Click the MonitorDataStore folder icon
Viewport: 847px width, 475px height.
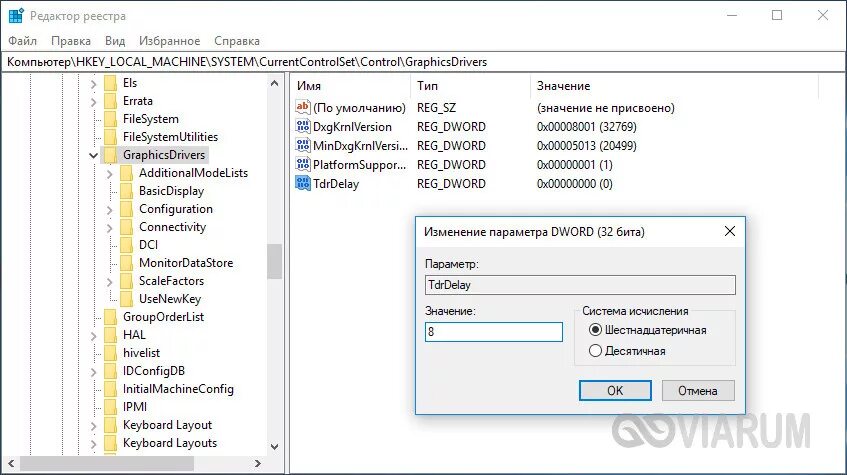(126, 263)
